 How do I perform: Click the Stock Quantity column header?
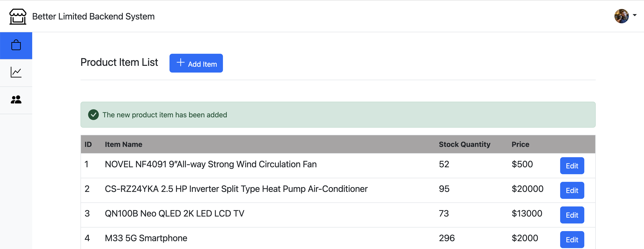(x=464, y=144)
